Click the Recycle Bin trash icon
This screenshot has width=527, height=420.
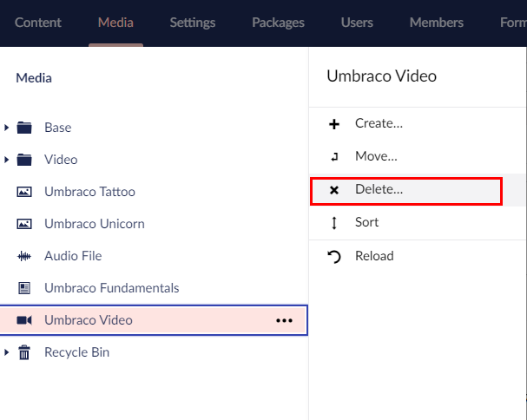[24, 352]
